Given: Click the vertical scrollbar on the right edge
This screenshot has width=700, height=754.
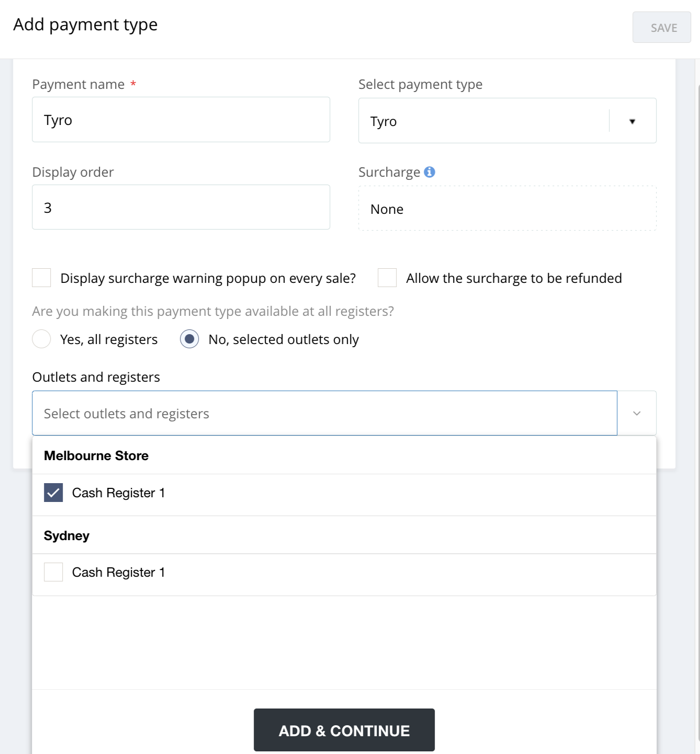Looking at the screenshot, I should pyautogui.click(x=697, y=366).
